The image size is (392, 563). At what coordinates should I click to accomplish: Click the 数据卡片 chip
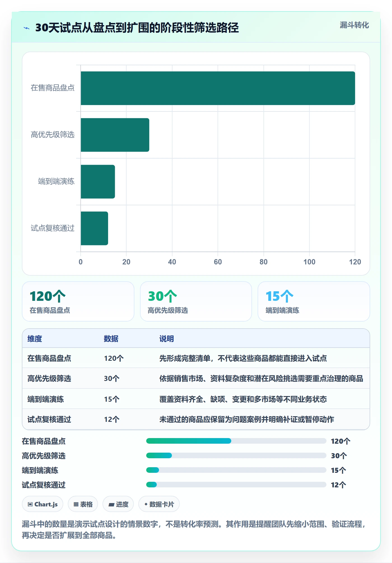point(159,504)
